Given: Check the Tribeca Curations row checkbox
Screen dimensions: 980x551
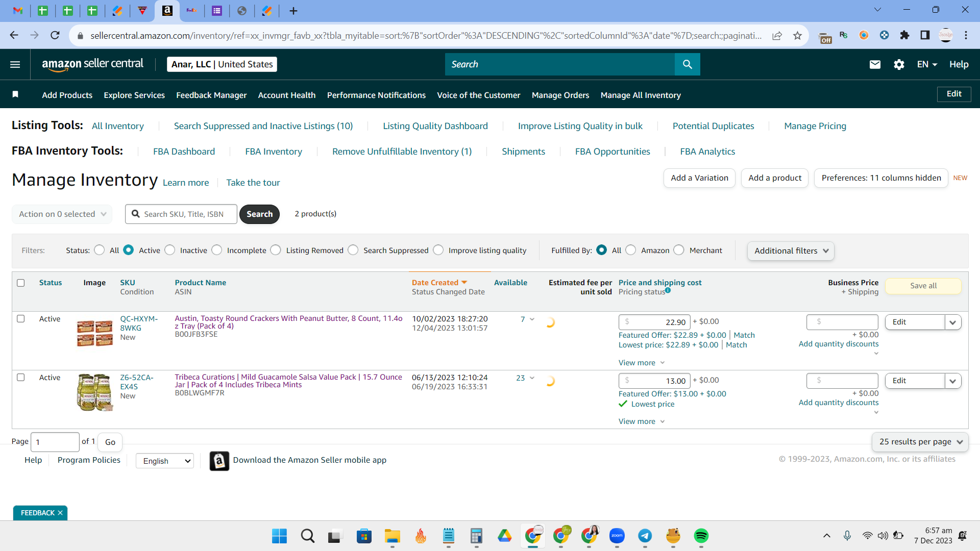Looking at the screenshot, I should click(21, 378).
